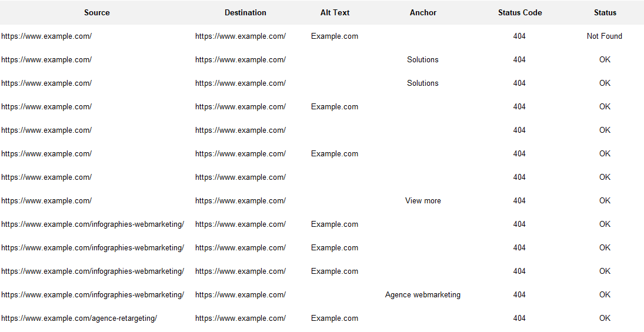Select the 404 code in the Not Found row
The width and height of the screenshot is (644, 332).
[x=519, y=36]
